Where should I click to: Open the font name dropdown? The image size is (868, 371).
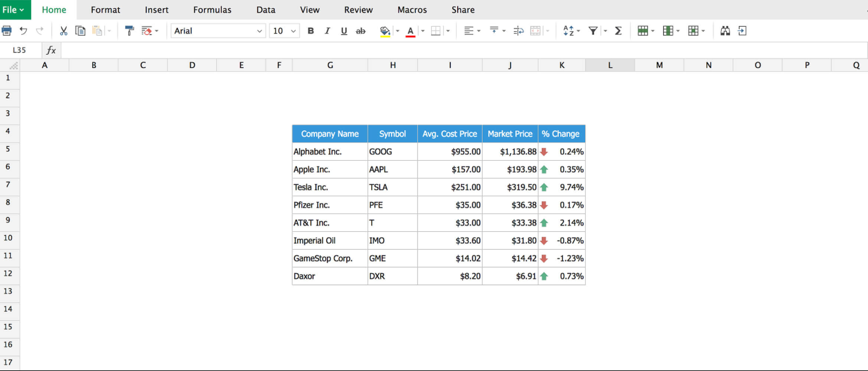(x=218, y=30)
